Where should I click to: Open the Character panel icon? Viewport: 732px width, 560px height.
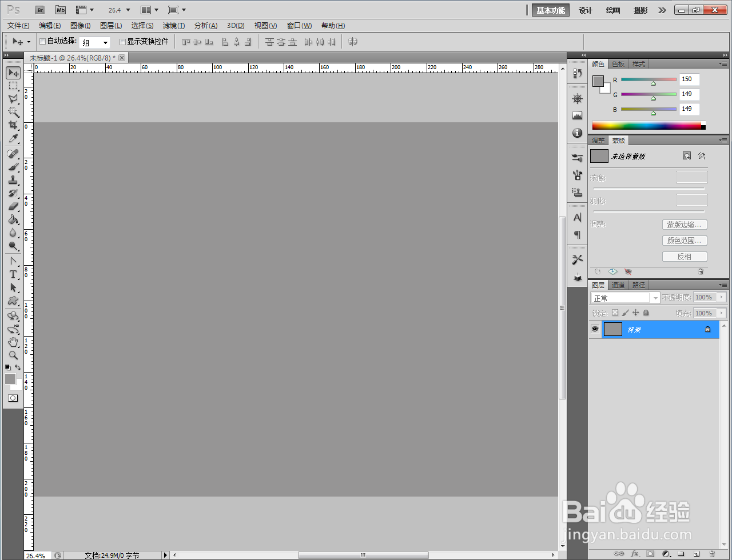tap(577, 218)
